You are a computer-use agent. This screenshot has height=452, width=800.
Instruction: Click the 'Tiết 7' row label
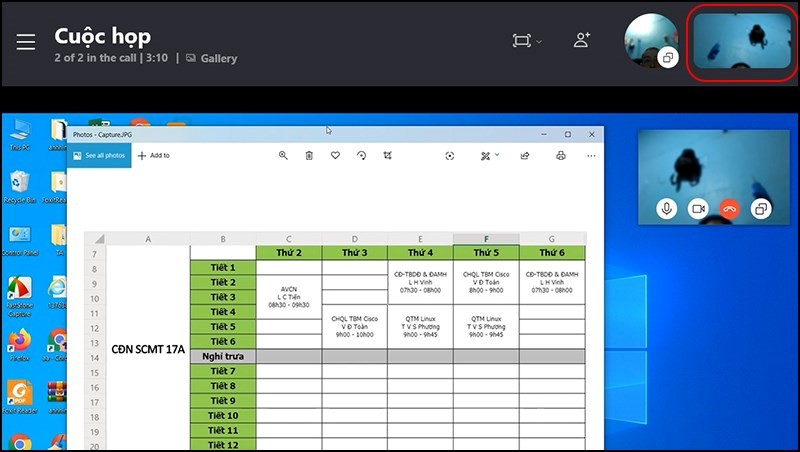tap(223, 371)
